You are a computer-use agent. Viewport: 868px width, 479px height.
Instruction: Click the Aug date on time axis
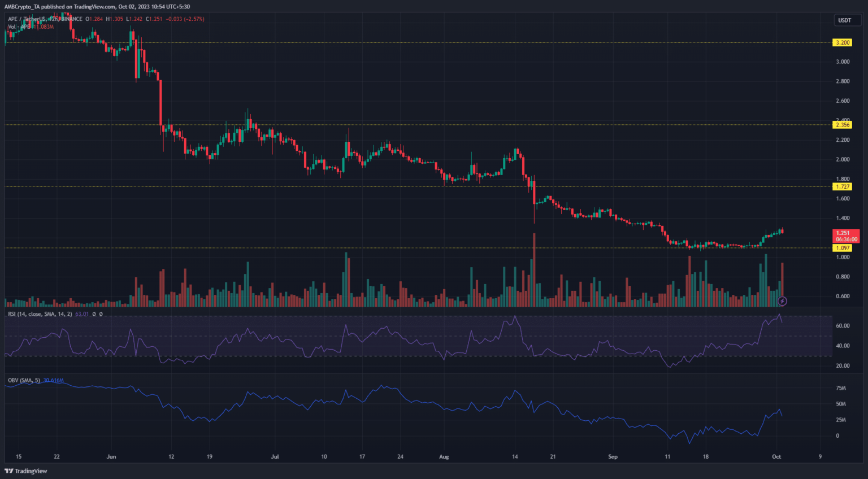444,456
